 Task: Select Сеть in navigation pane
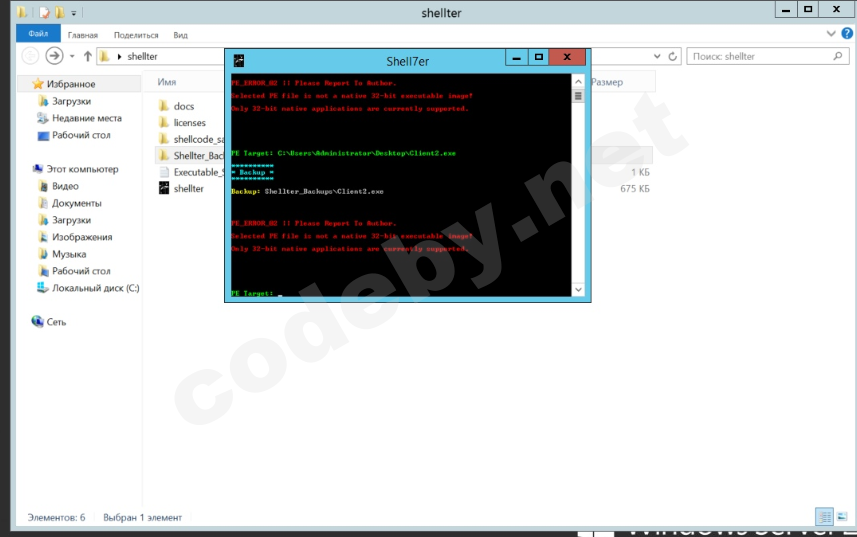[56, 322]
